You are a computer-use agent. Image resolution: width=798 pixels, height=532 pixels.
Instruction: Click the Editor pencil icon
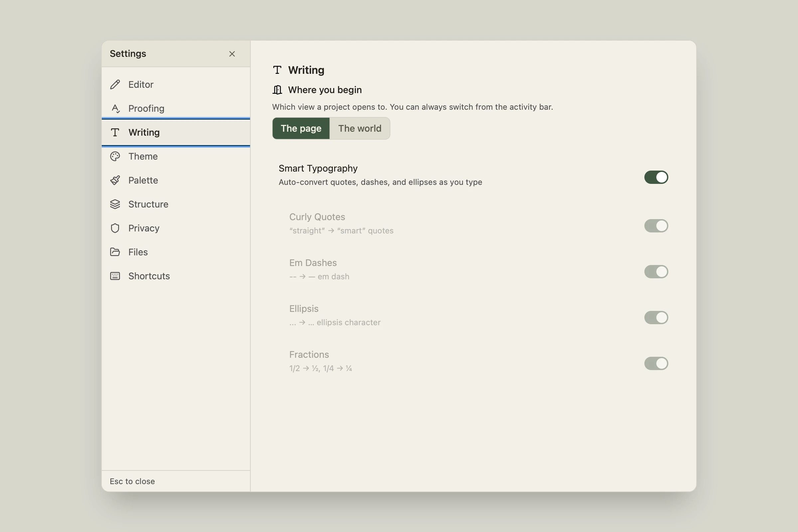click(115, 84)
